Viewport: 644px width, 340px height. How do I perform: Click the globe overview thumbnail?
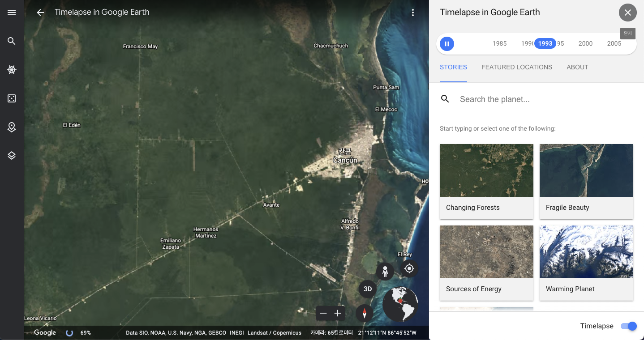pos(400,304)
